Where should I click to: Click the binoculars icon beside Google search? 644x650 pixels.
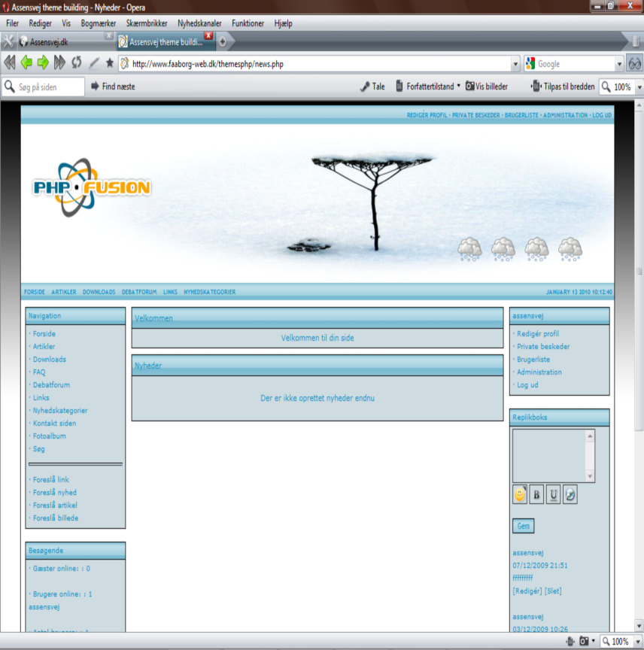coord(635,64)
